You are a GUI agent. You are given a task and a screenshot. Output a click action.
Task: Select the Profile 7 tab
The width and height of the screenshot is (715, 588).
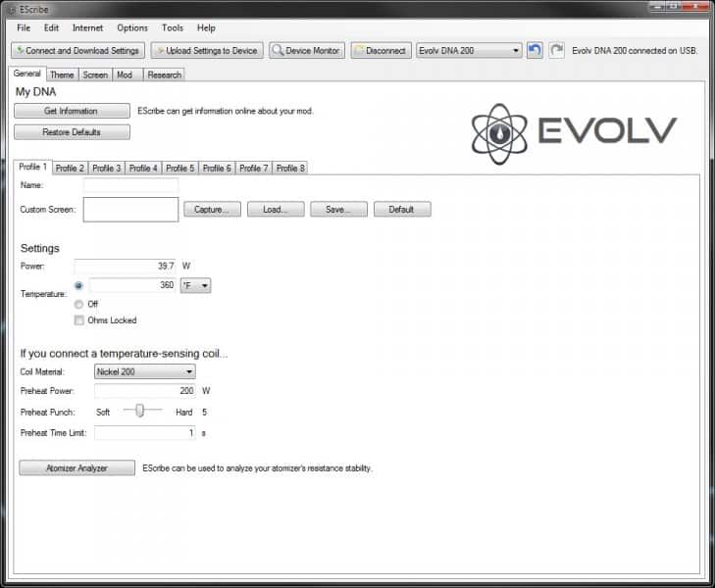pyautogui.click(x=253, y=168)
